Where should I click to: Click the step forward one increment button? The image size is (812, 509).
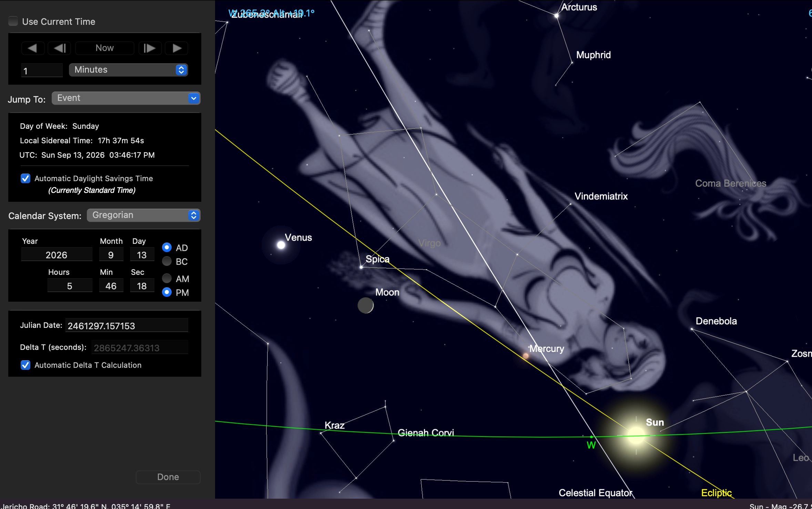coord(150,48)
